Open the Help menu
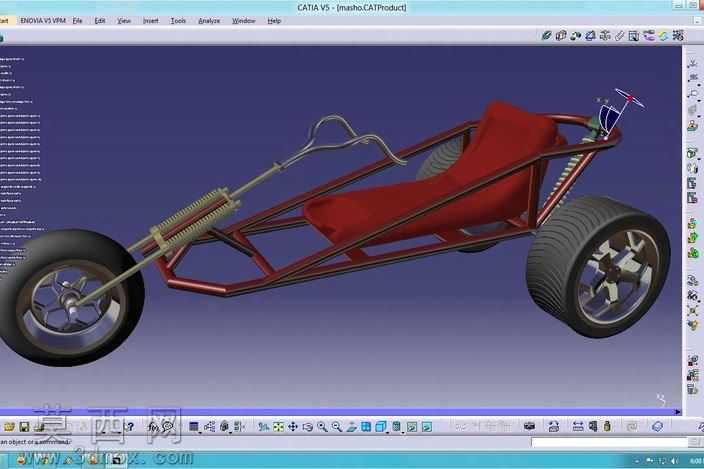 click(274, 21)
